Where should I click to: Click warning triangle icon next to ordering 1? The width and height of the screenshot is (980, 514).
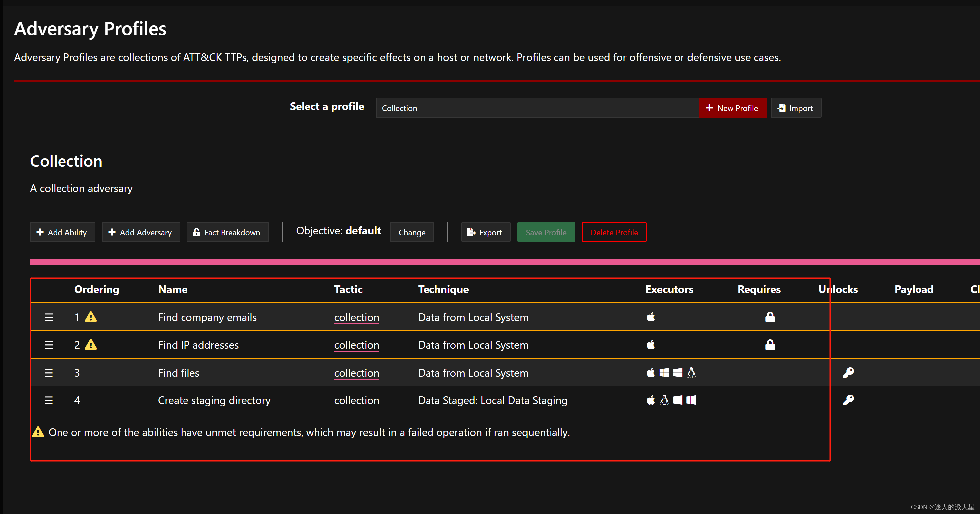tap(91, 317)
